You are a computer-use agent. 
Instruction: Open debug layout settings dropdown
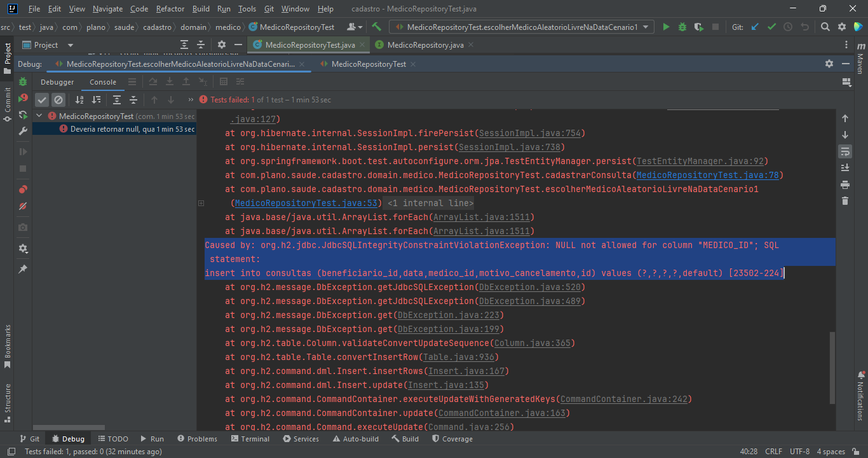click(x=846, y=82)
